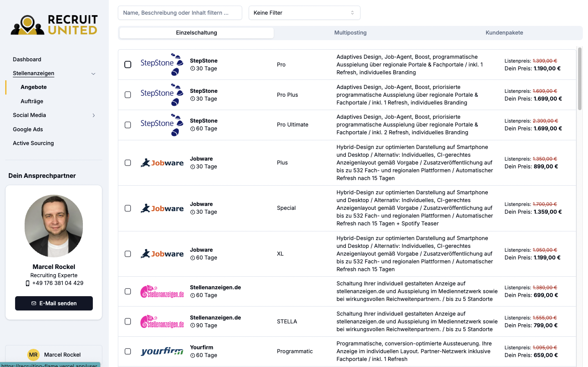
Task: Focus the Name, Beschreibung filter field
Action: 180,13
